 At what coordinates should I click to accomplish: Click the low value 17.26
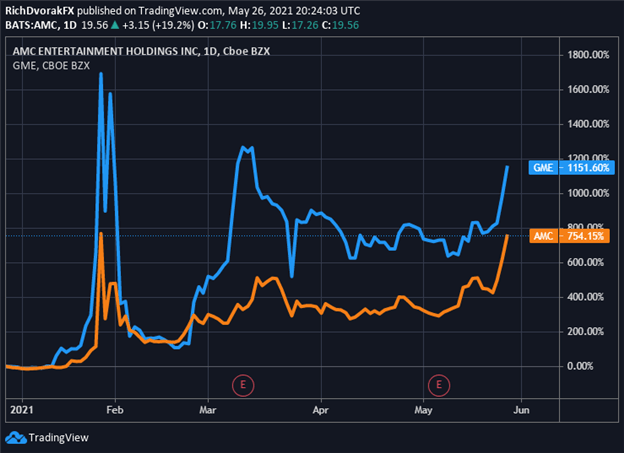pos(305,25)
